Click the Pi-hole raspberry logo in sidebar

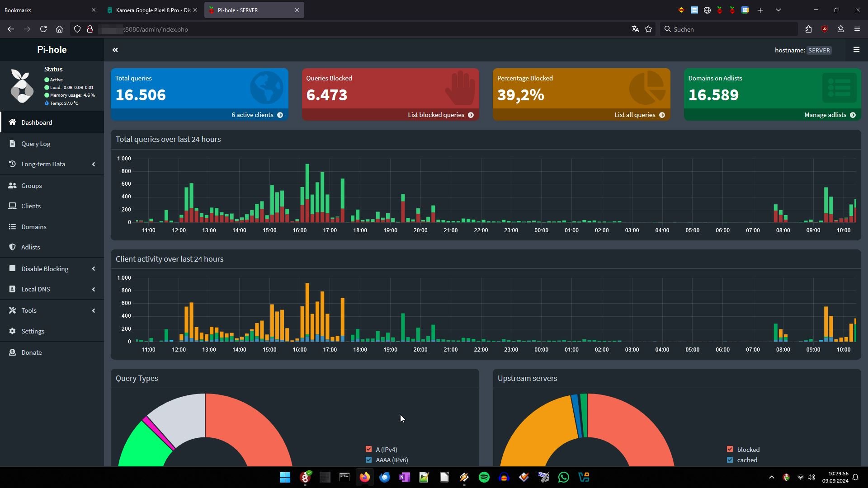click(x=22, y=86)
